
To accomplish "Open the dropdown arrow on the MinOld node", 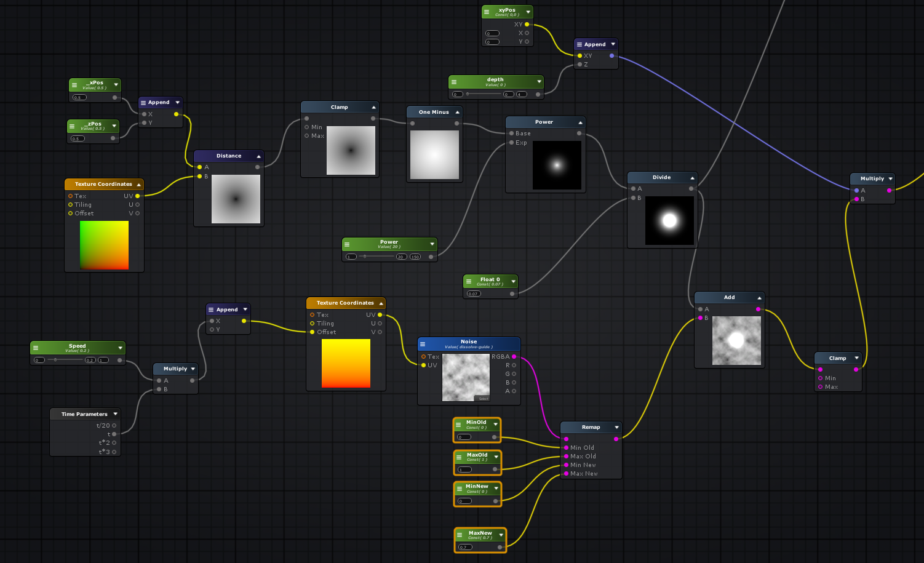I will click(x=495, y=424).
